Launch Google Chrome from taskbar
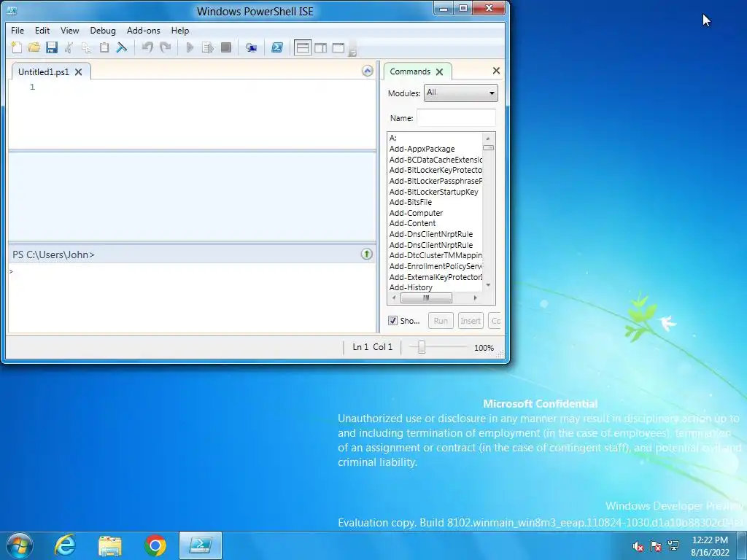Image resolution: width=747 pixels, height=560 pixels. tap(155, 545)
